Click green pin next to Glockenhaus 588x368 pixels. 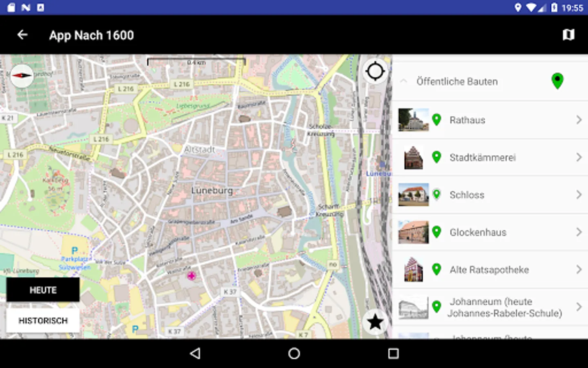pyautogui.click(x=437, y=232)
